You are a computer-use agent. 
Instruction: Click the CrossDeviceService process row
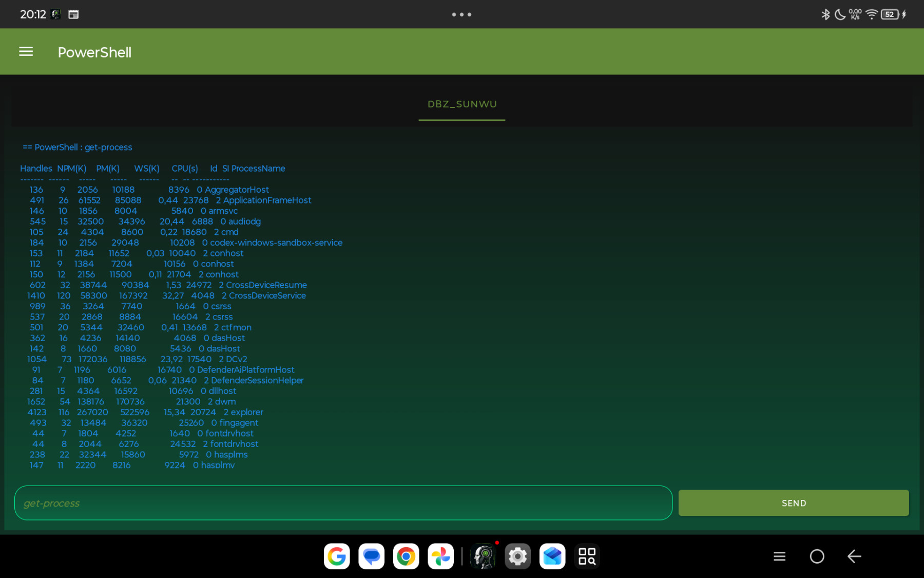(166, 296)
